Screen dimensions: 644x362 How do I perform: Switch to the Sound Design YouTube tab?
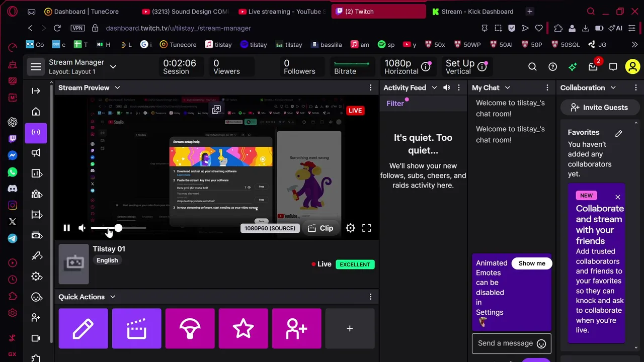185,12
